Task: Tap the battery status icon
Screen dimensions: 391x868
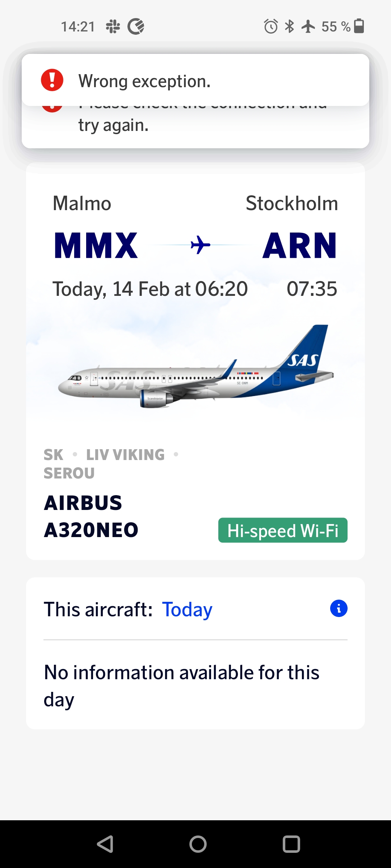Action: coord(359,26)
